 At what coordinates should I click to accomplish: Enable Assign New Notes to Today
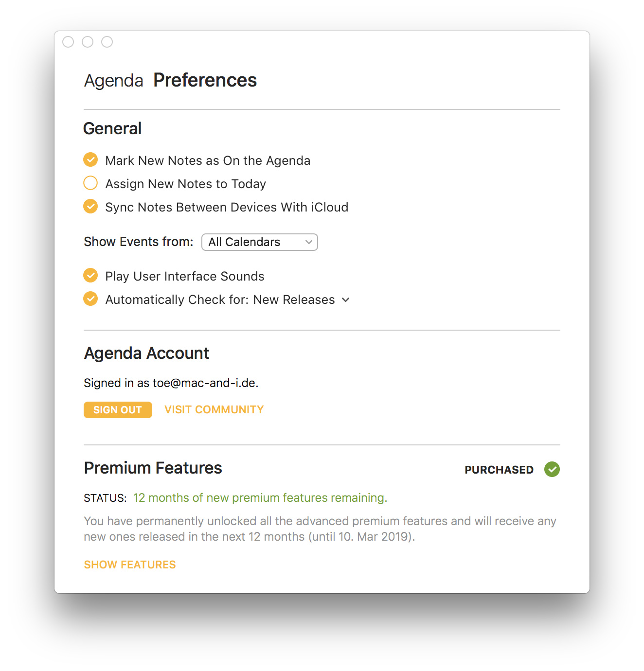click(90, 183)
